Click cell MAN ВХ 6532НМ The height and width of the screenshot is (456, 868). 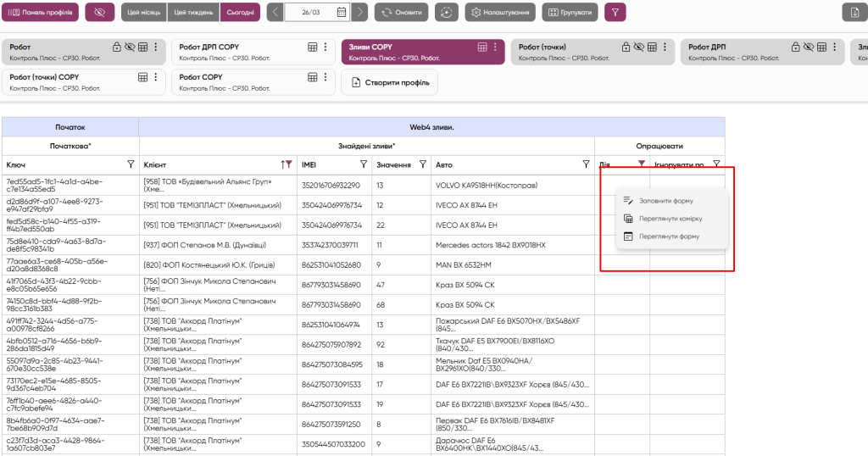click(x=513, y=265)
